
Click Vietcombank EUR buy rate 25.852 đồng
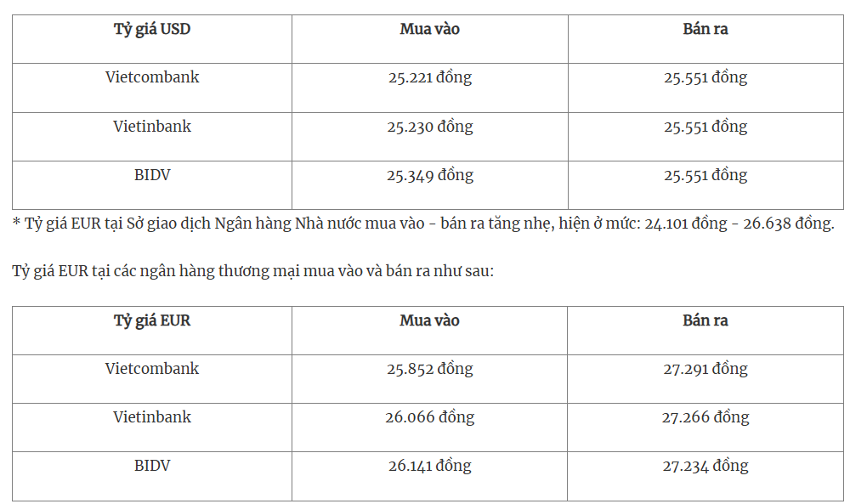click(430, 369)
